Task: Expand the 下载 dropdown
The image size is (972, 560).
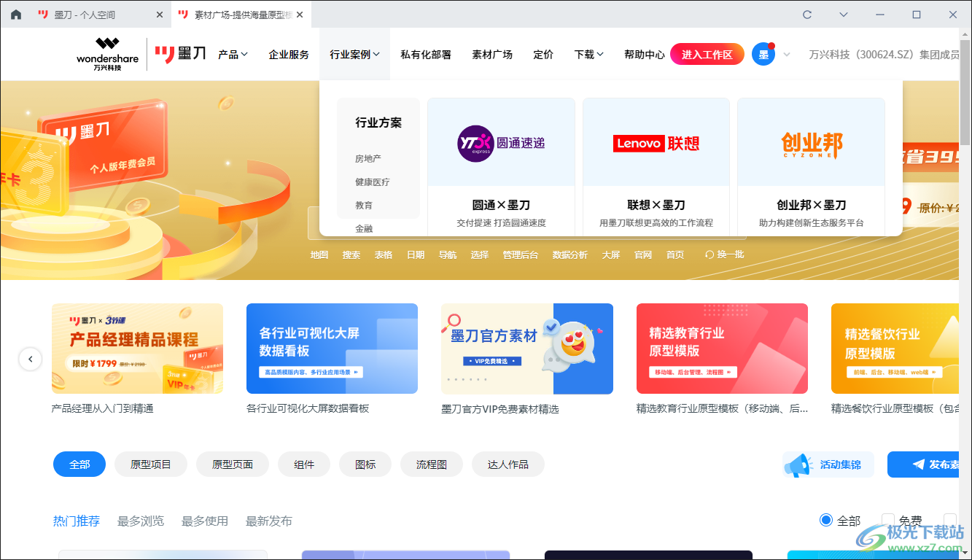Action: (x=588, y=53)
